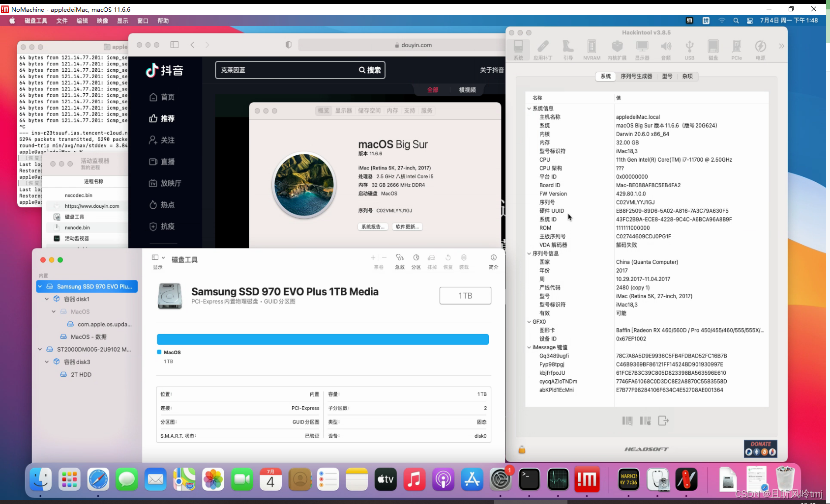Image resolution: width=830 pixels, height=504 pixels.
Task: Open Launchpad from the Dock
Action: point(69,479)
